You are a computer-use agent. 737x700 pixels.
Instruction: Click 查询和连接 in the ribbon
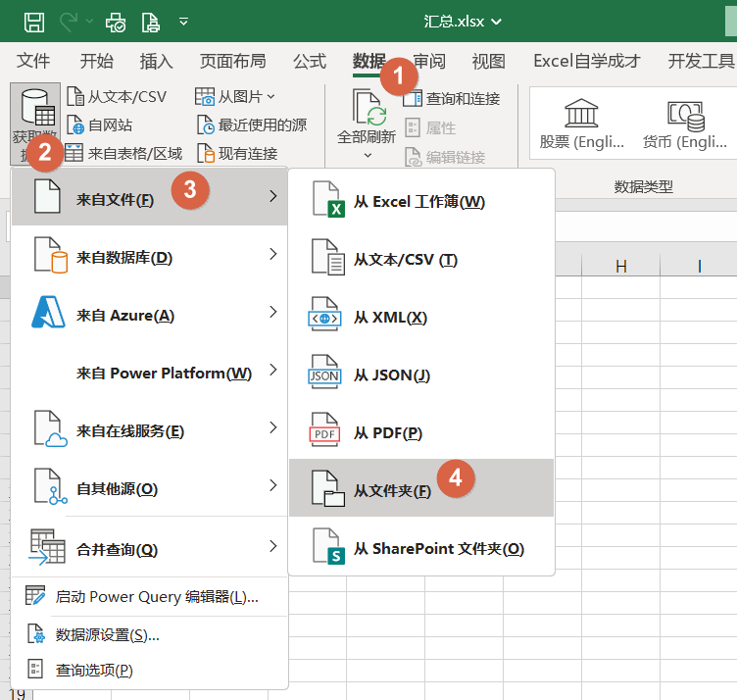[451, 99]
